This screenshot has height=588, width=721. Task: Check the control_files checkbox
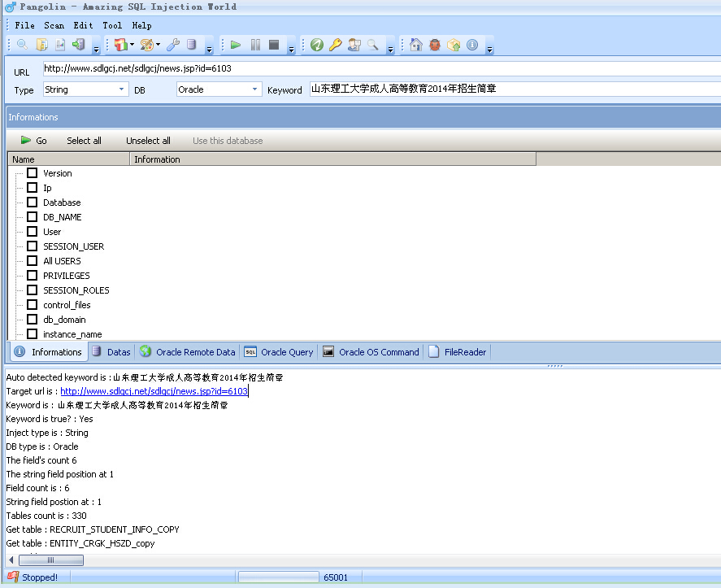(x=33, y=305)
